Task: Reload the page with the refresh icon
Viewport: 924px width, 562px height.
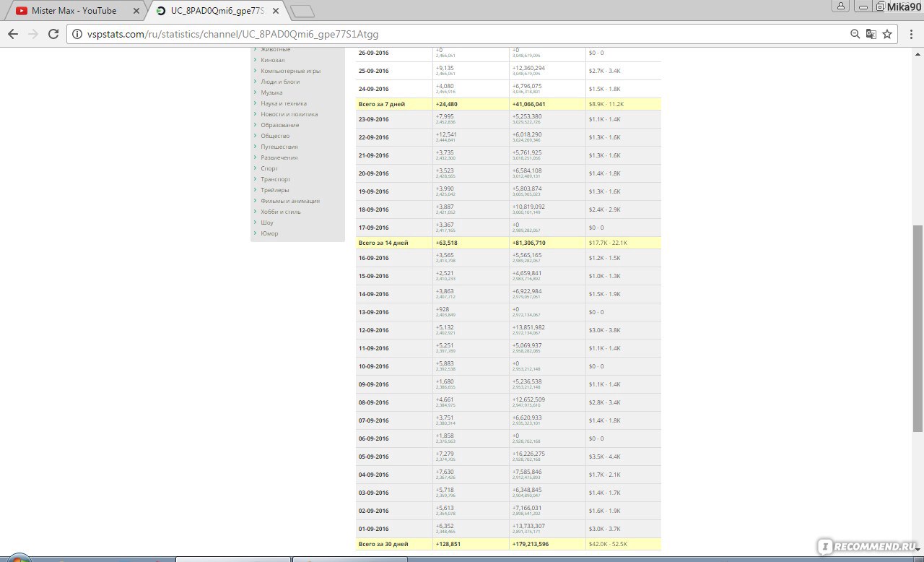Action: coord(53,34)
